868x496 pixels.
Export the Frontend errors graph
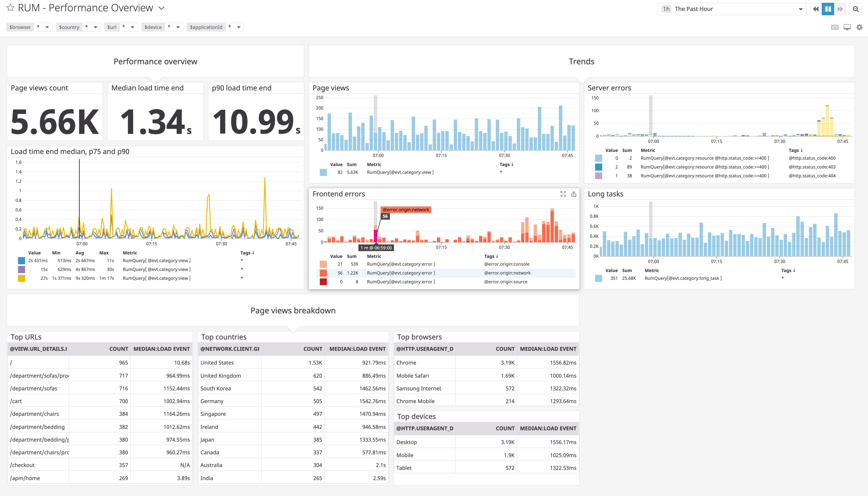574,194
